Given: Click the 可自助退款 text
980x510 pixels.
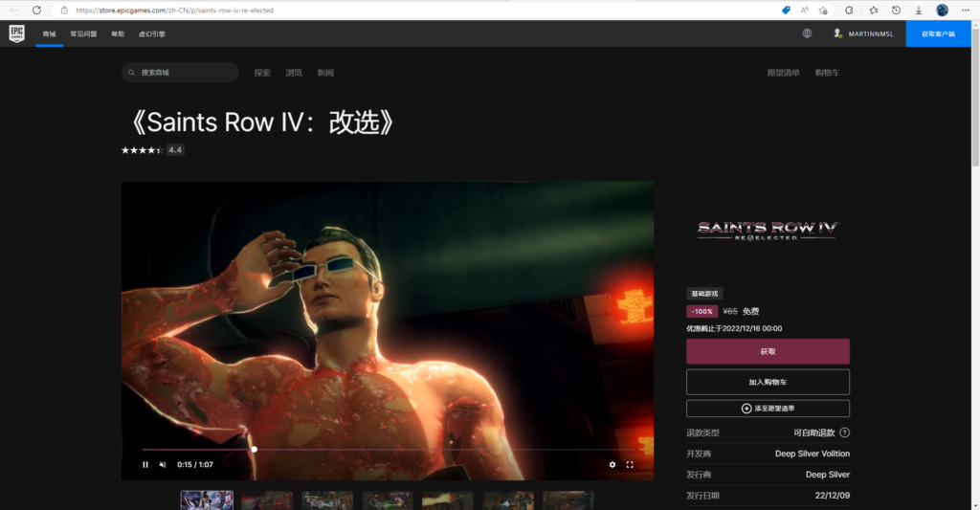Looking at the screenshot, I should (813, 432).
